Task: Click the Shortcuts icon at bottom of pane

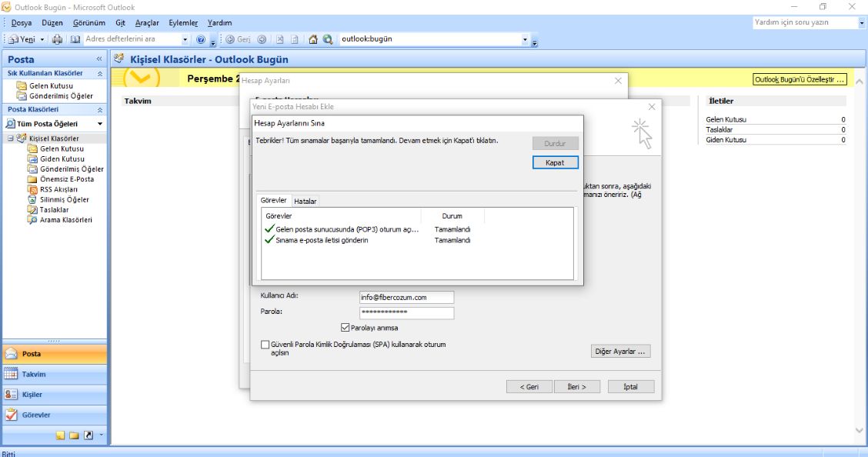Action: click(88, 435)
